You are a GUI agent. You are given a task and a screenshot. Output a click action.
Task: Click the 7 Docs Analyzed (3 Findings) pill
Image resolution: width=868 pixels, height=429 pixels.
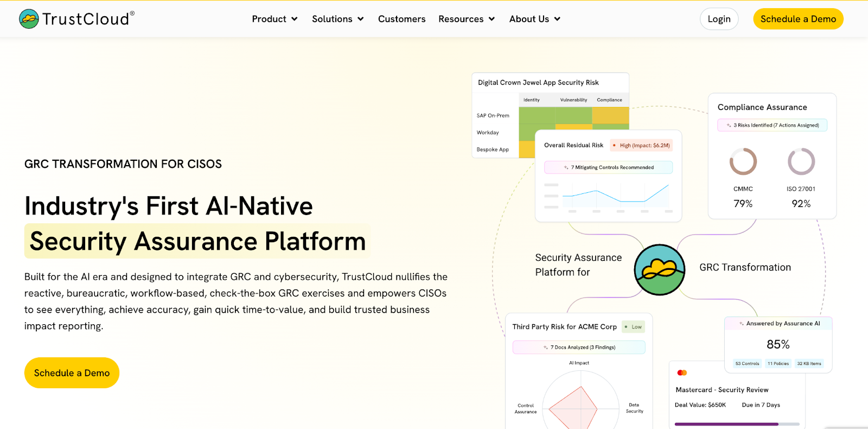(x=579, y=347)
